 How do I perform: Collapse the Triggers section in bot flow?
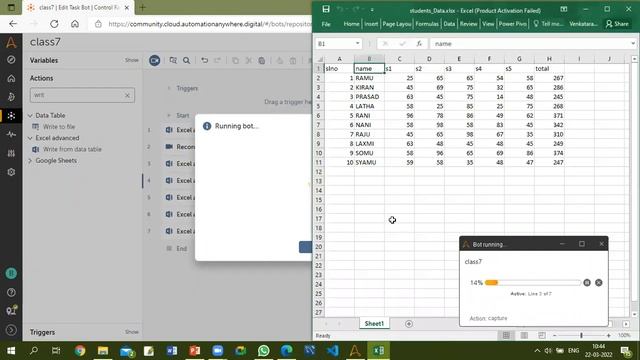(x=169, y=88)
